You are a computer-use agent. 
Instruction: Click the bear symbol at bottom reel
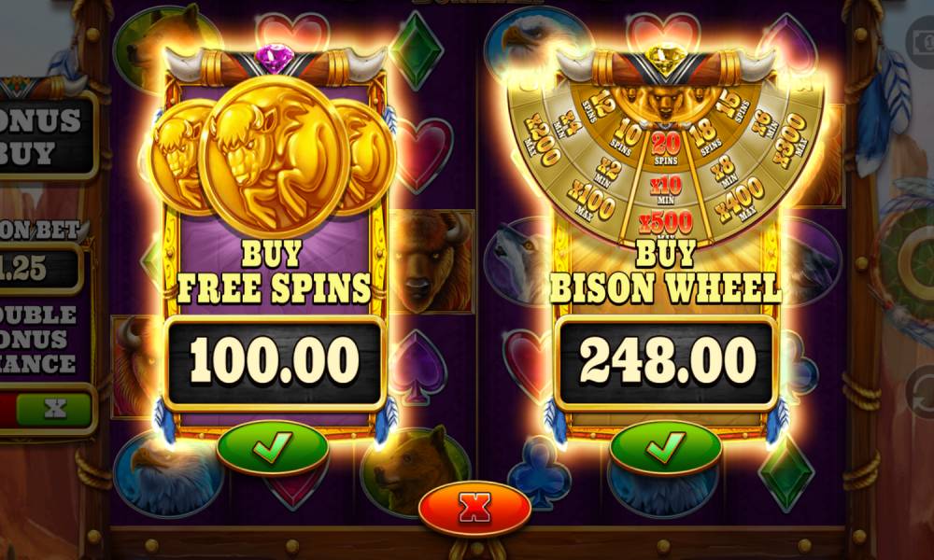411,470
